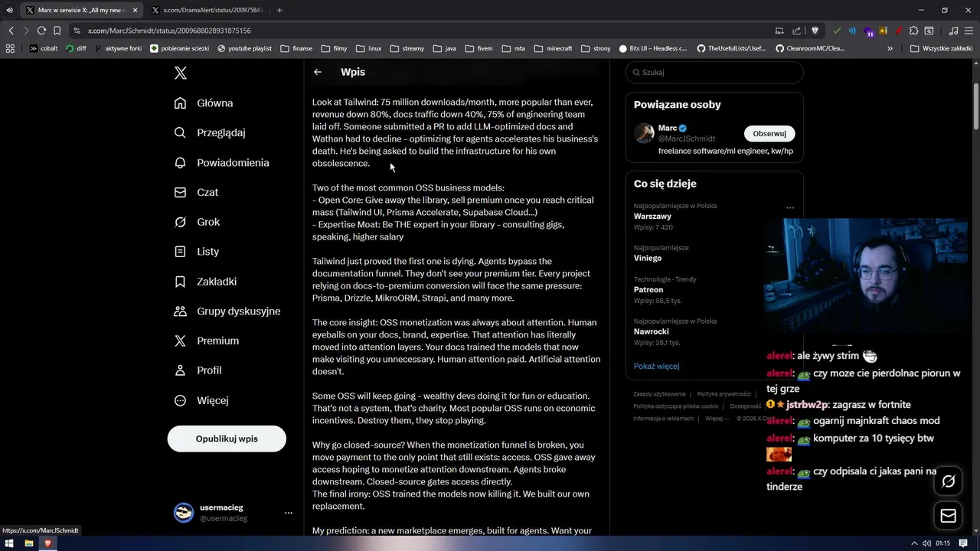This screenshot has width=980, height=551.
Task: Open the apps grid bookmarks icon
Action: pos(10,48)
